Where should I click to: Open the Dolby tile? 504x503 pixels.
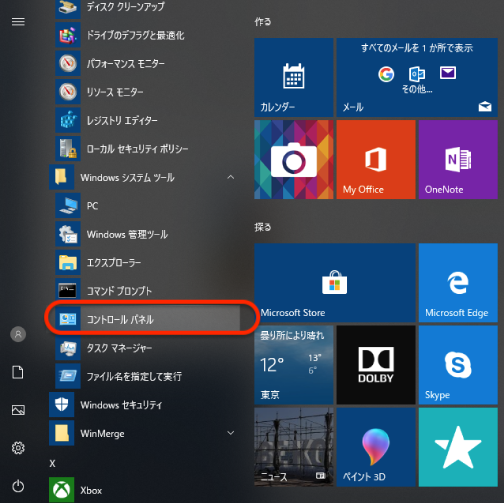(376, 365)
